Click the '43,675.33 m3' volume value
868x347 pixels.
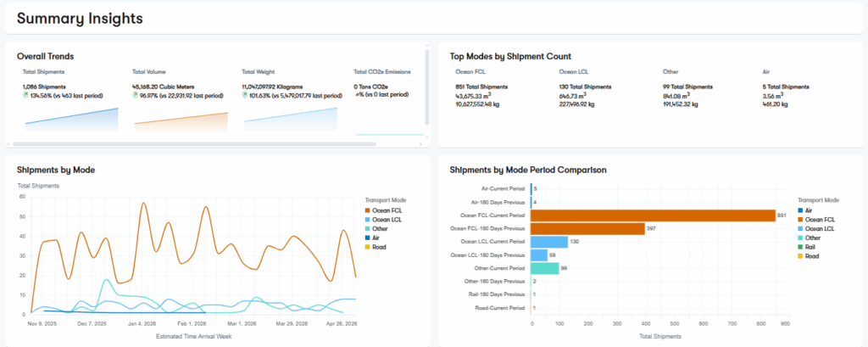click(475, 95)
